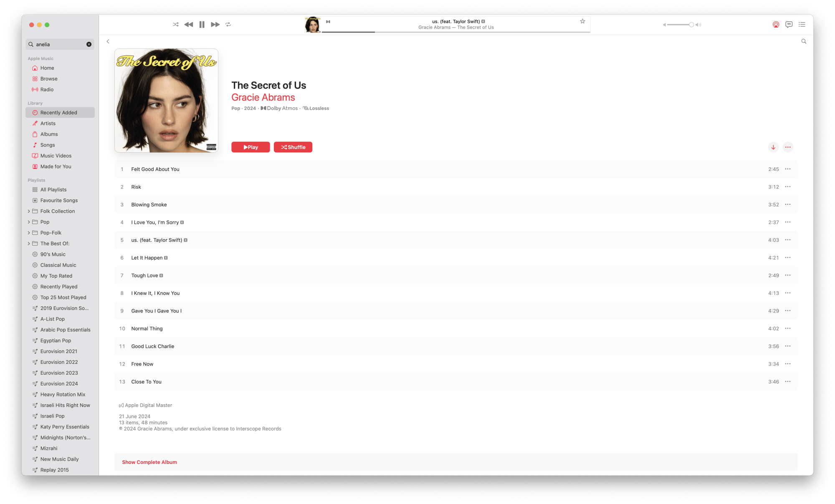Open album more options menu
835x504 pixels.
pyautogui.click(x=788, y=147)
